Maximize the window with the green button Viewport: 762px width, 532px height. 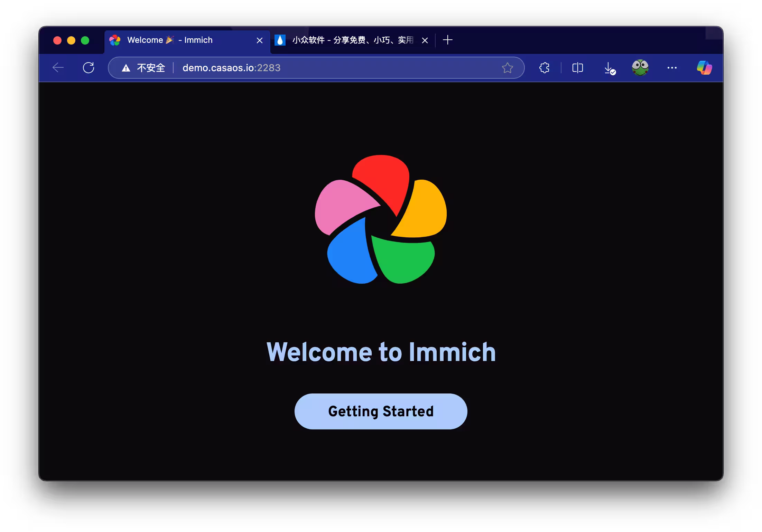coord(85,40)
